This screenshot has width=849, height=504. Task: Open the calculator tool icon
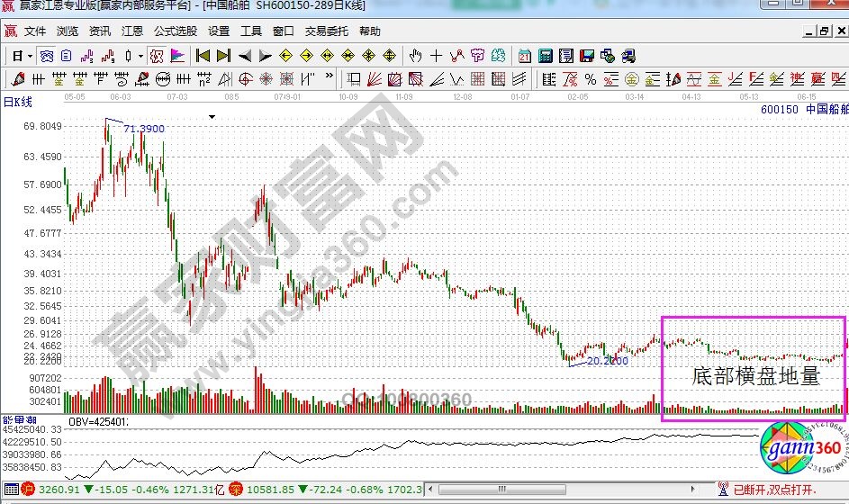[x=546, y=56]
